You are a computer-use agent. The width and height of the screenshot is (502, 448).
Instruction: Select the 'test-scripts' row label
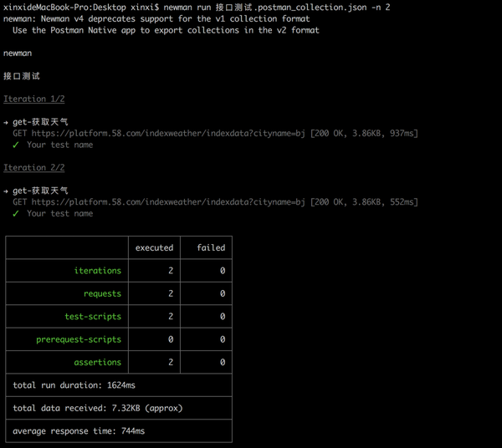coord(93,317)
